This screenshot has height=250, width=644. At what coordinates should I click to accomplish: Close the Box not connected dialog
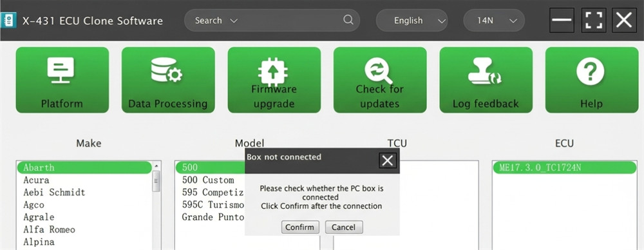(x=387, y=161)
